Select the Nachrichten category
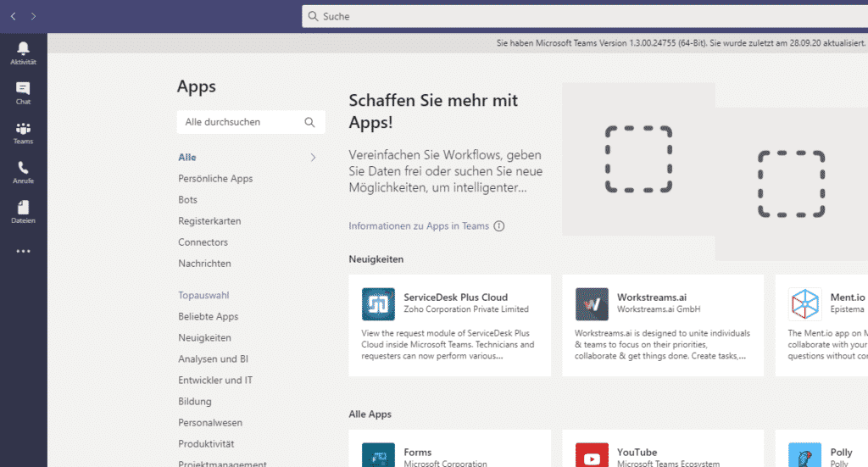Screen dimensions: 868x467 click(204, 264)
